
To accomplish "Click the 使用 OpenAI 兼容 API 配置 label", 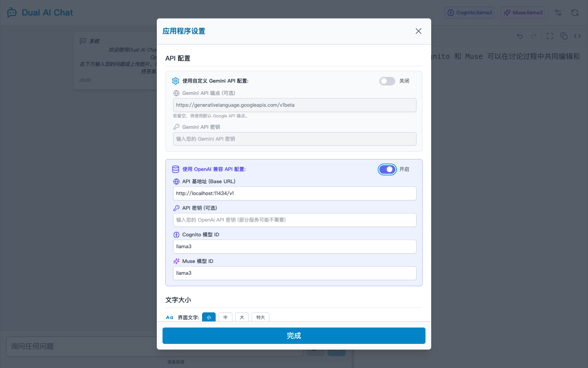I will click(214, 169).
